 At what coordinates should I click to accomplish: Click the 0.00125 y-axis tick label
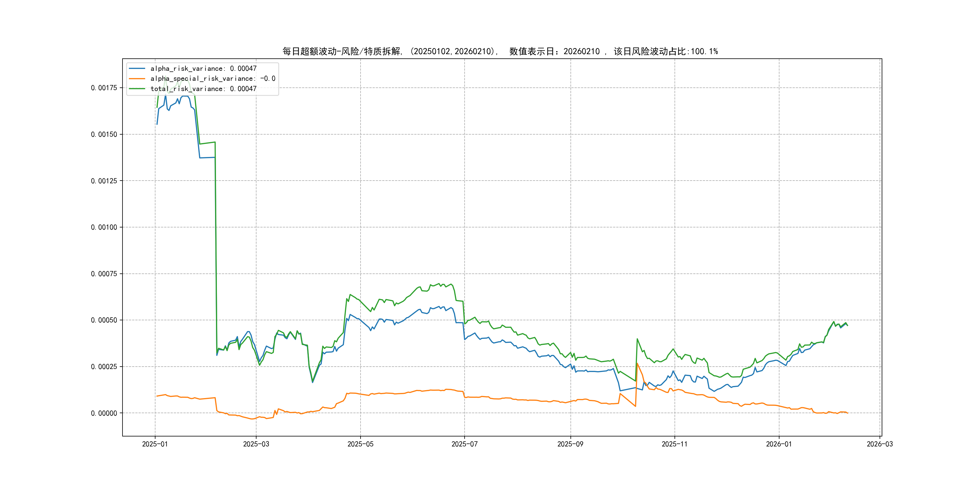[104, 181]
